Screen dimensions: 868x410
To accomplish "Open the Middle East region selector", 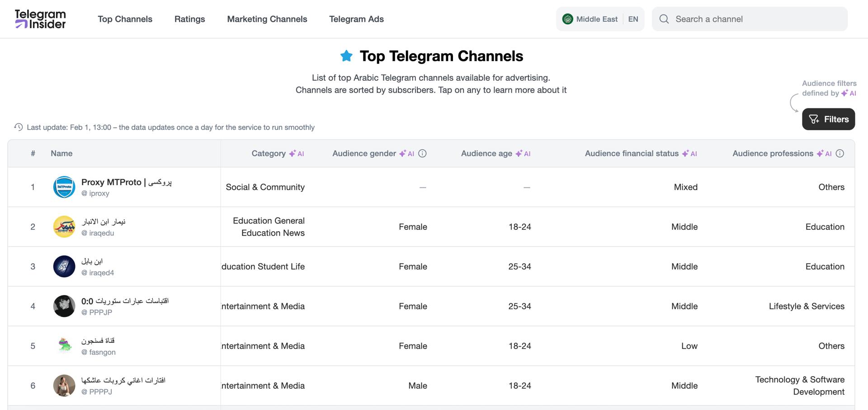I will pos(590,19).
